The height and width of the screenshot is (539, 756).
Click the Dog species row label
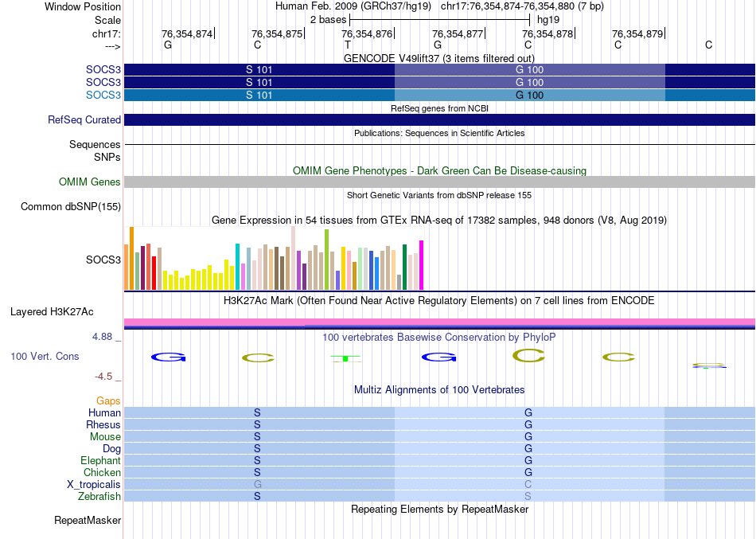(112, 449)
